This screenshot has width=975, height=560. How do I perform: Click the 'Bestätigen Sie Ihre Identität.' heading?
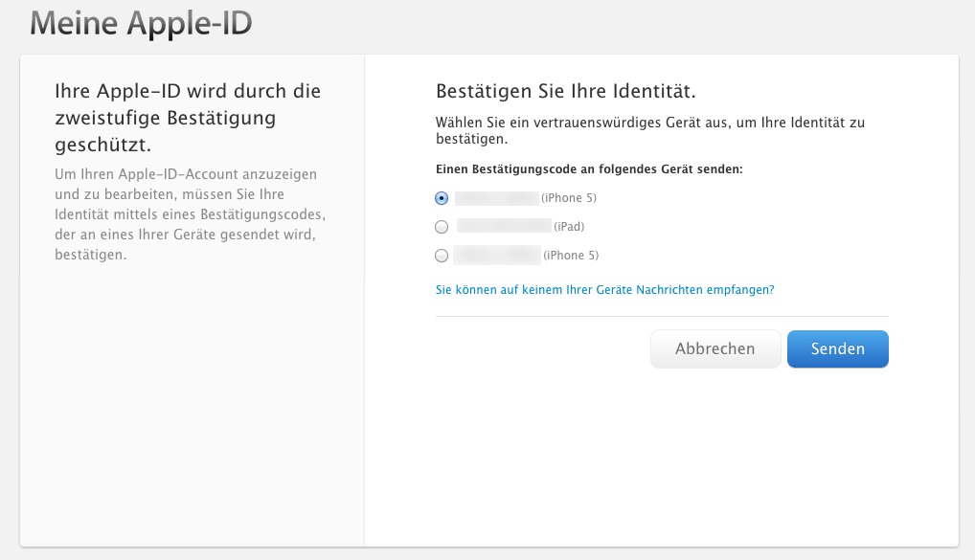coord(565,92)
